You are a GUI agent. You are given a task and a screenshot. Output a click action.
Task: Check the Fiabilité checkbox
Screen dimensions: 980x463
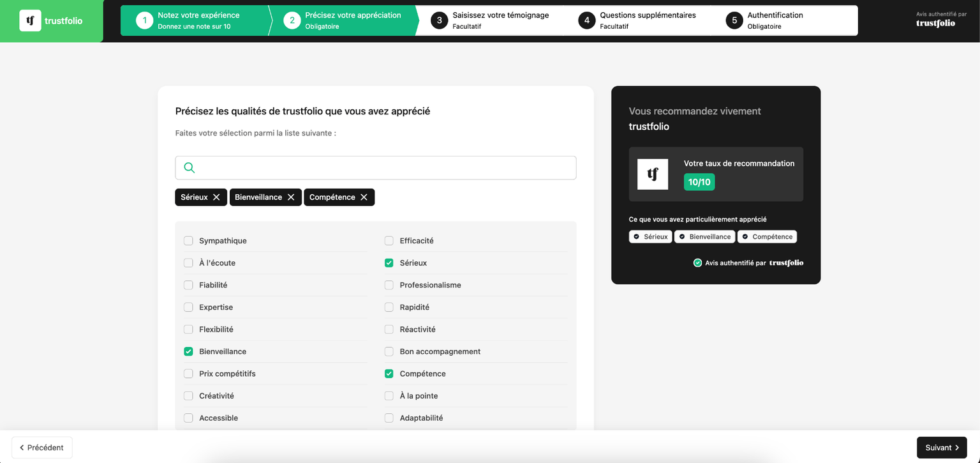click(x=188, y=285)
